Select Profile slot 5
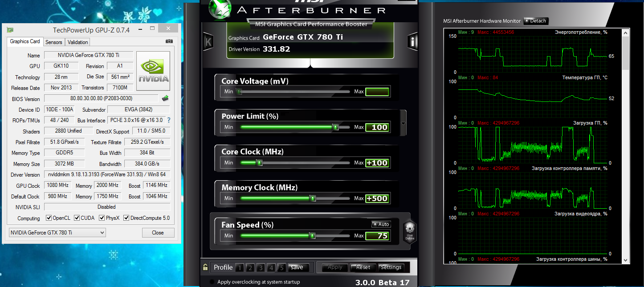Image resolution: width=644 pixels, height=287 pixels. 281,268
